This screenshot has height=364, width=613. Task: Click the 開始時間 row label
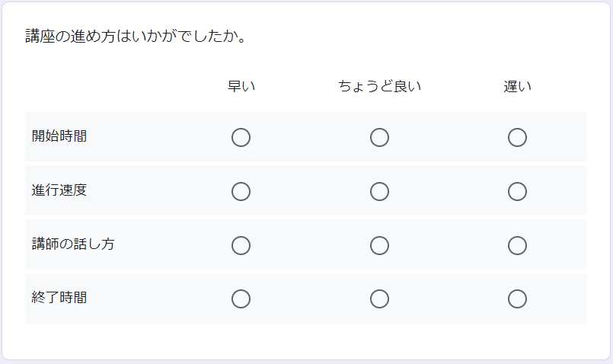(59, 136)
